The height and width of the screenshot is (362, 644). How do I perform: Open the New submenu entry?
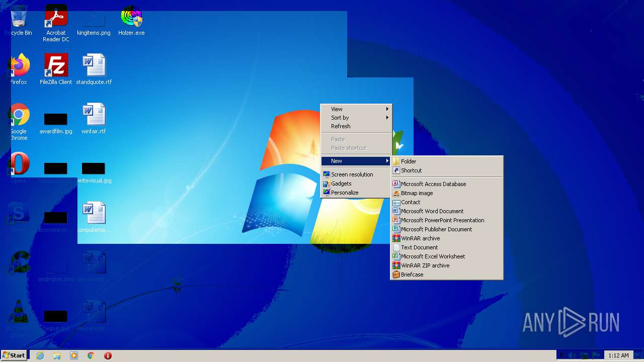tap(356, 161)
